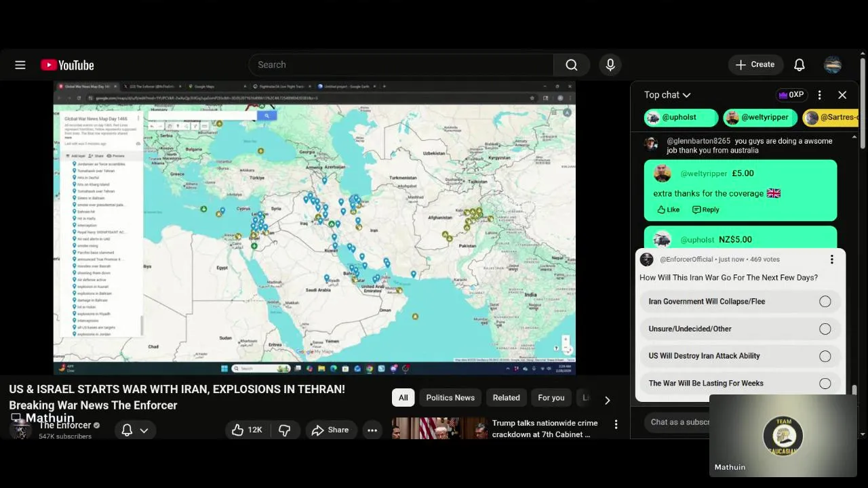Open the Trump cabinet video thumbnail

tap(439, 428)
